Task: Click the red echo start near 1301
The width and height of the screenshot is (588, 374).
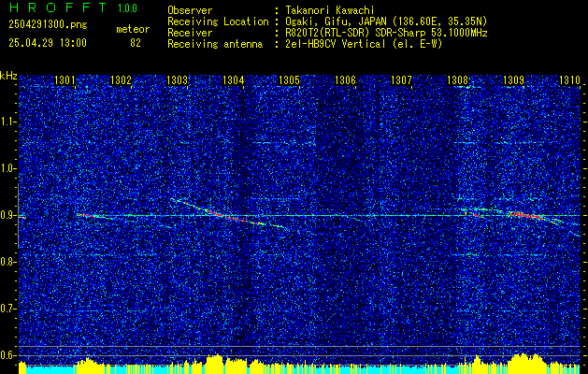Action: pyautogui.click(x=85, y=215)
